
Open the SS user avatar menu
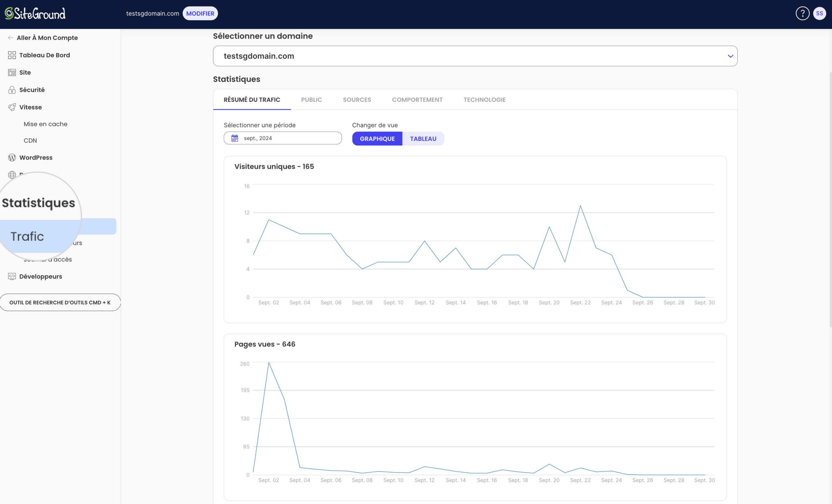[820, 14]
